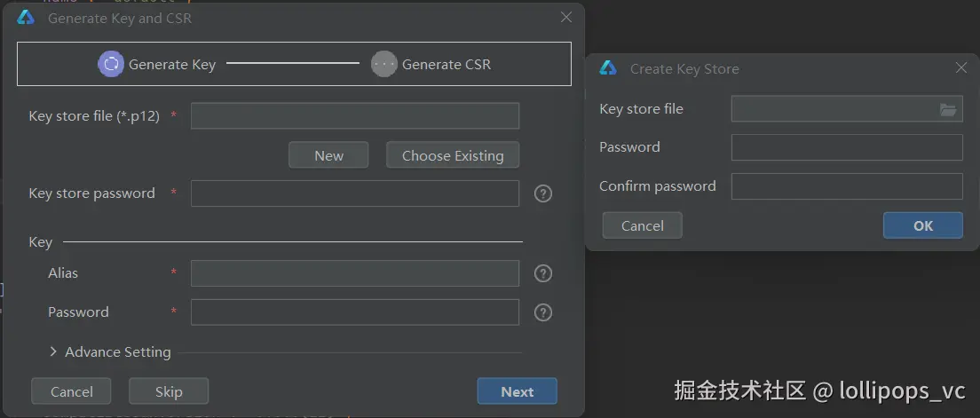The height and width of the screenshot is (418, 980).
Task: Confirm Create Key Store with OK
Action: (923, 225)
